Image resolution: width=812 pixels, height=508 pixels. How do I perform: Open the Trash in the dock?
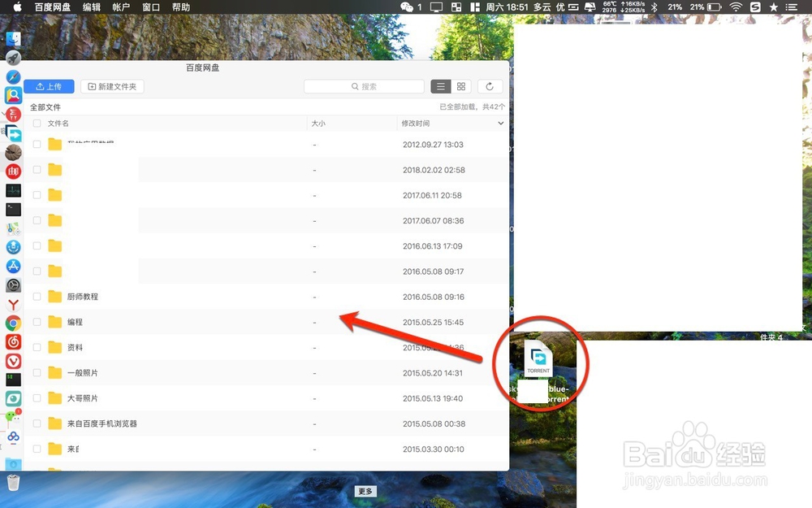tap(14, 483)
